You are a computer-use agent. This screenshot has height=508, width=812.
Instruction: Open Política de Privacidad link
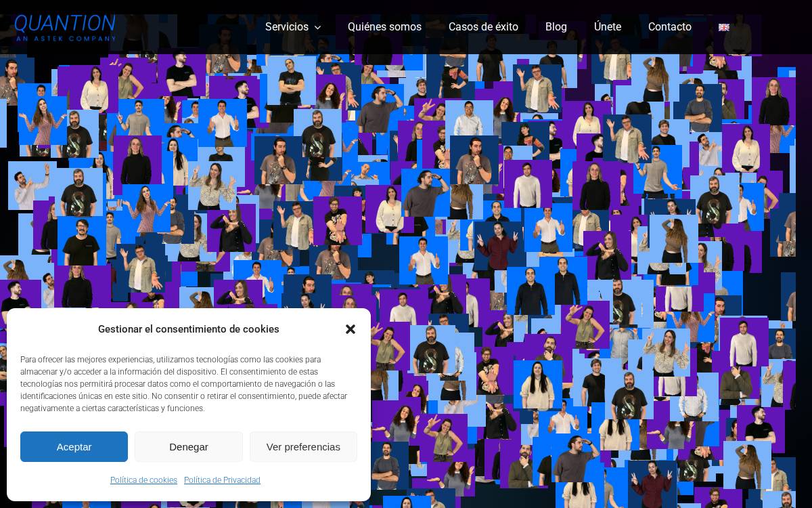click(222, 480)
